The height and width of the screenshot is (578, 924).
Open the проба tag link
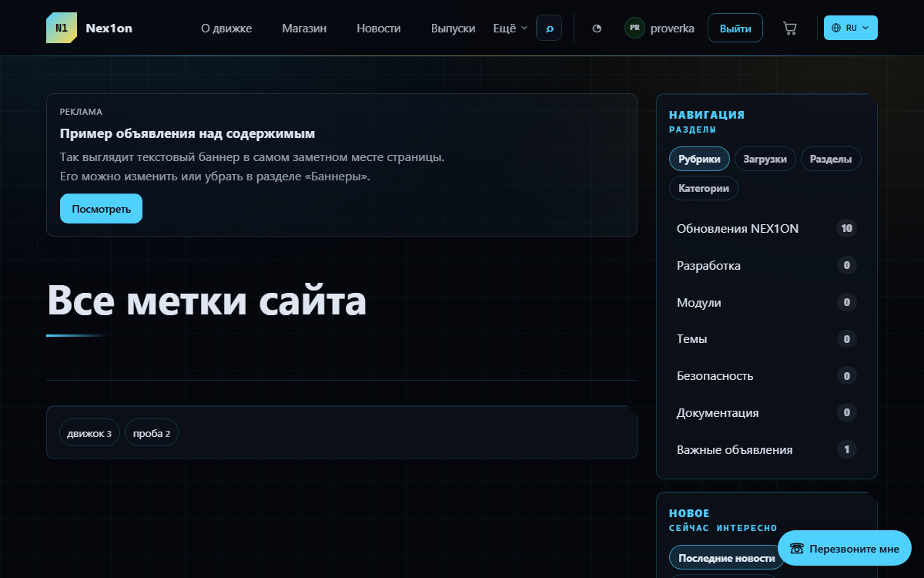point(152,432)
